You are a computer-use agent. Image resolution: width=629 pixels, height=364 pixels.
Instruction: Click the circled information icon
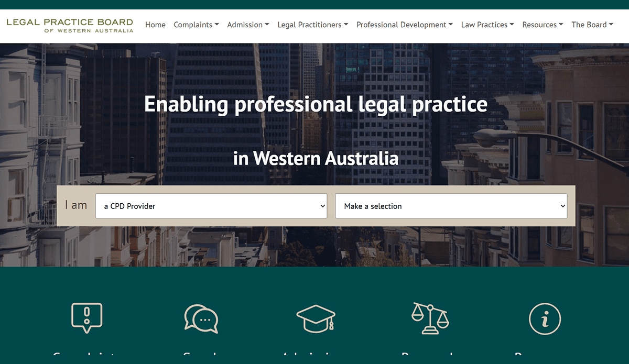pos(545,319)
